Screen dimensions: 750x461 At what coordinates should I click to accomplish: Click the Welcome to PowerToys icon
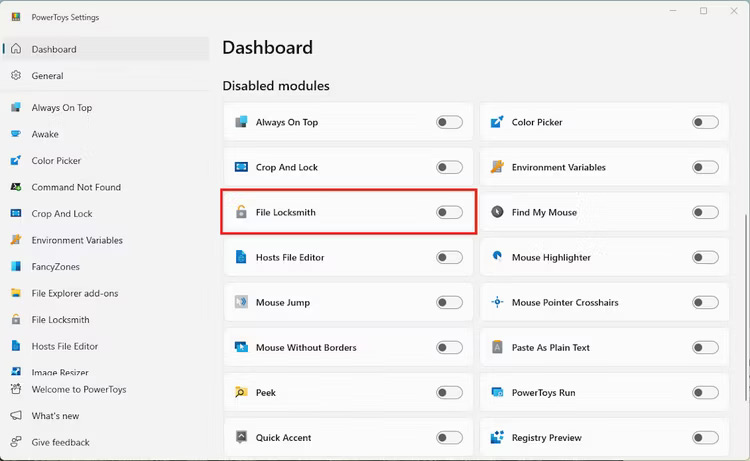coord(16,389)
